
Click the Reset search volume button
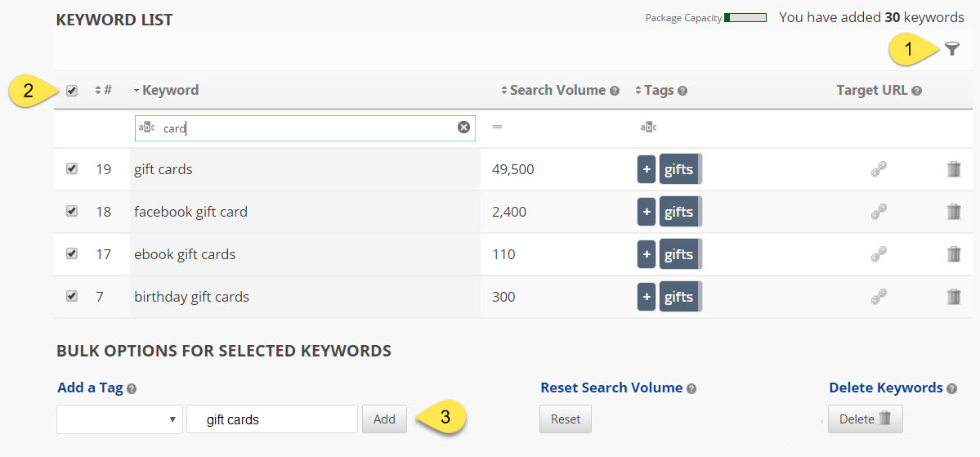[565, 419]
